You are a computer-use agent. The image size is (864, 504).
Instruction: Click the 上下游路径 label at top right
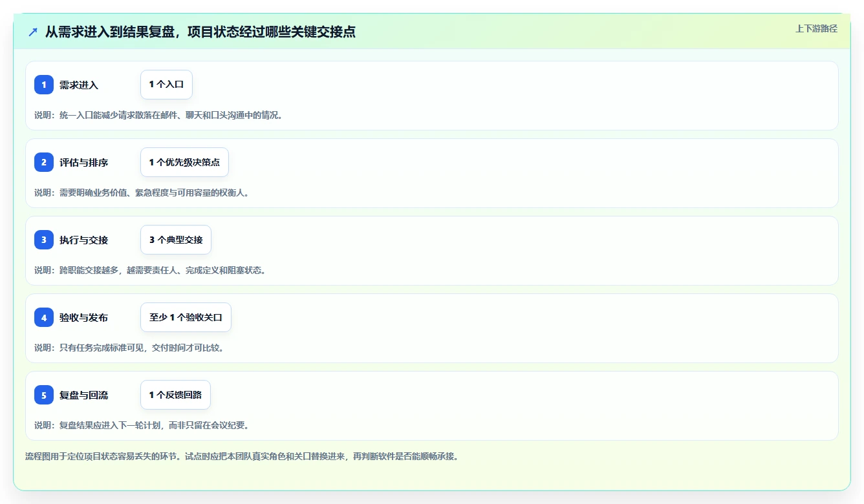pos(816,28)
